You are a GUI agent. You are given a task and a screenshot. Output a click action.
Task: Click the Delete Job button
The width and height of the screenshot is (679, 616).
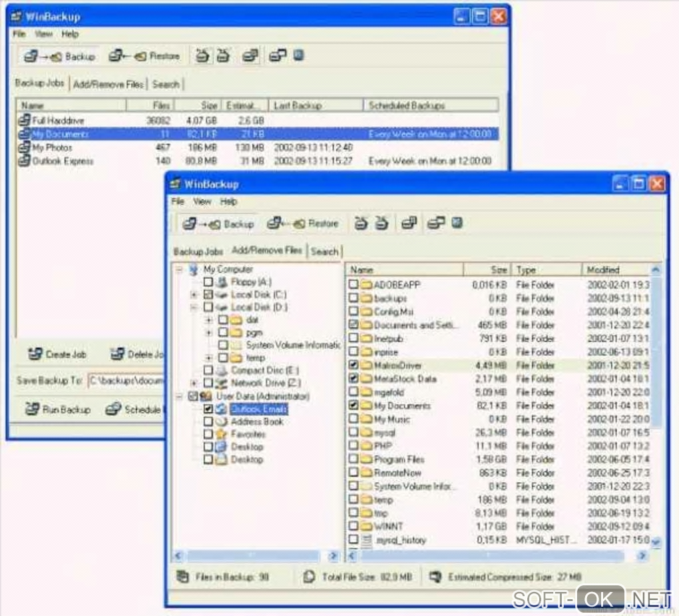(x=137, y=354)
